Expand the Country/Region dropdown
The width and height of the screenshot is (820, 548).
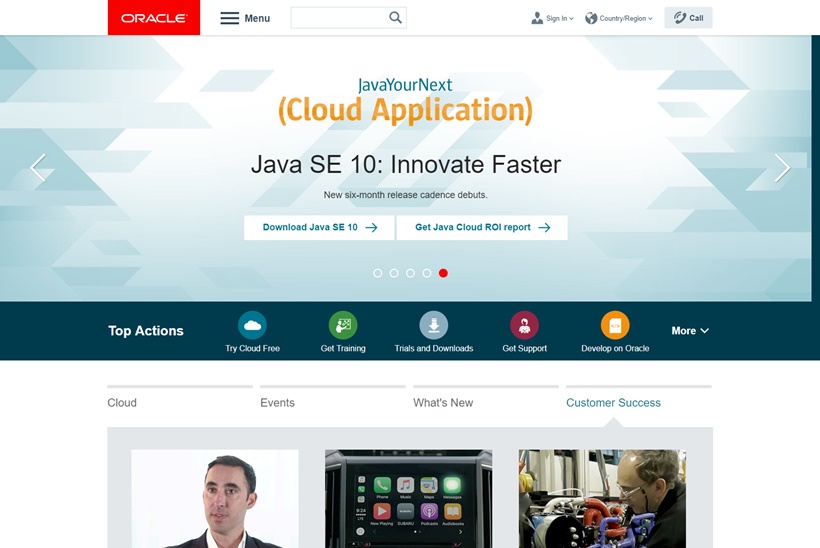click(x=650, y=18)
